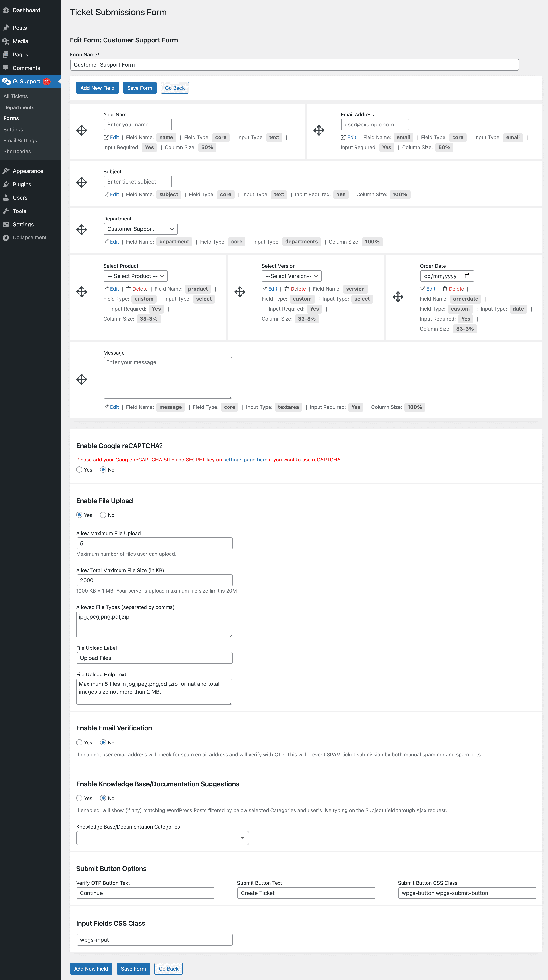Open All Tickets submenu item
Screen dimensions: 548x980
tap(16, 96)
